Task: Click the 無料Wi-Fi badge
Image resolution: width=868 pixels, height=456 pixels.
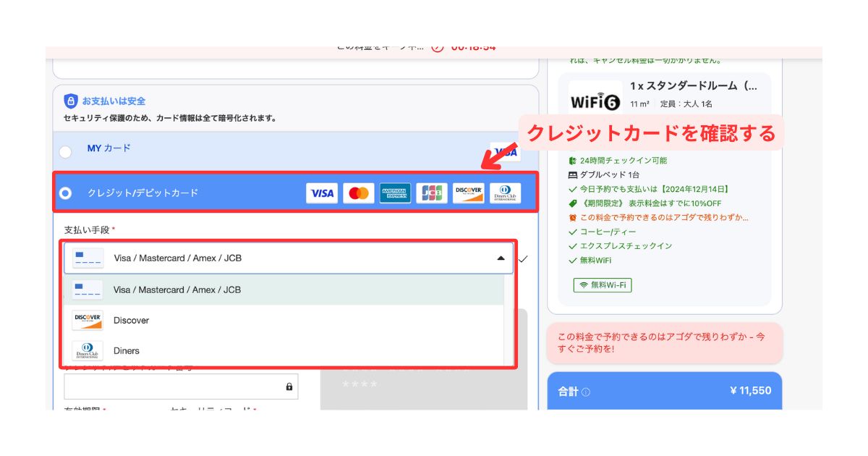Action: (603, 285)
